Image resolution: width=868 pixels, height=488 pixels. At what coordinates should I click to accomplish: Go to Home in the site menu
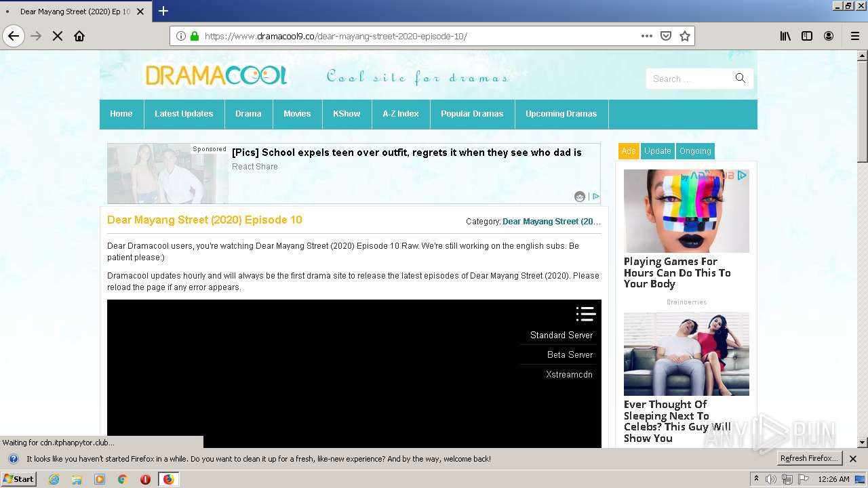121,114
